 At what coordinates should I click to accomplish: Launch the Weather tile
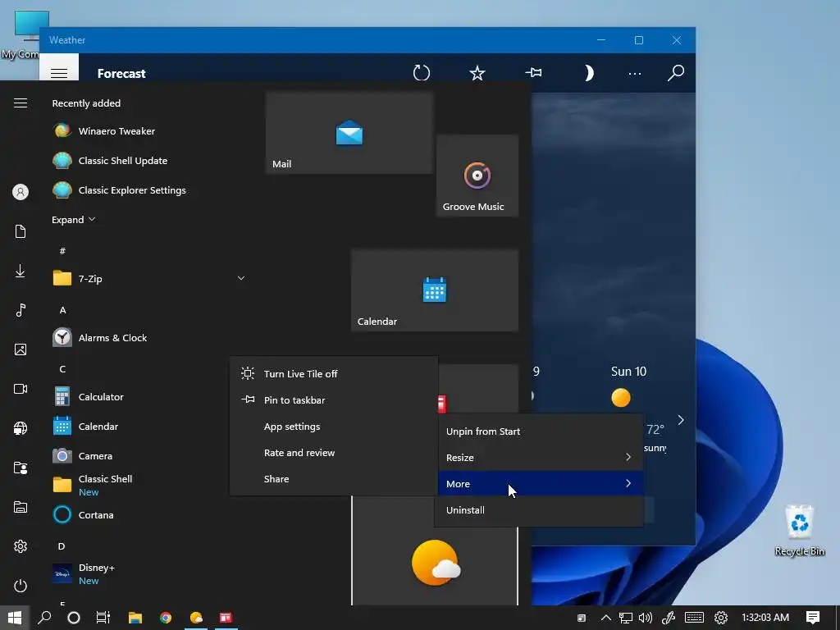click(435, 563)
